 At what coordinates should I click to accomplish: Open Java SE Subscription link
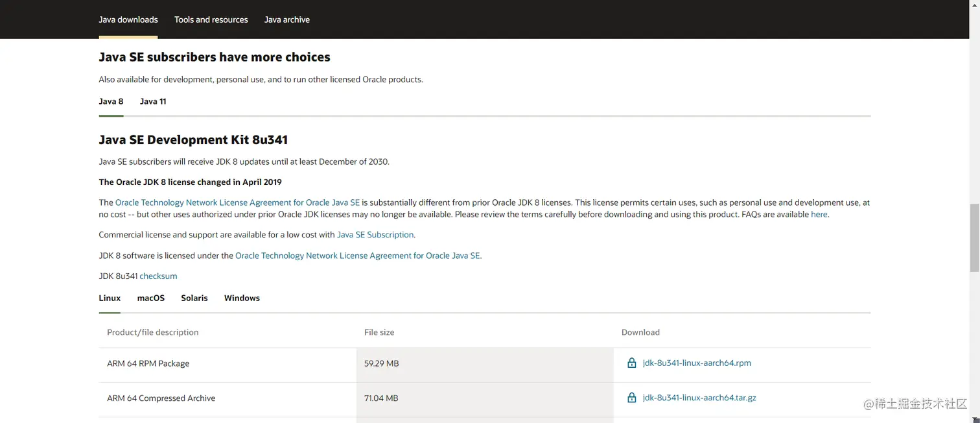(375, 235)
